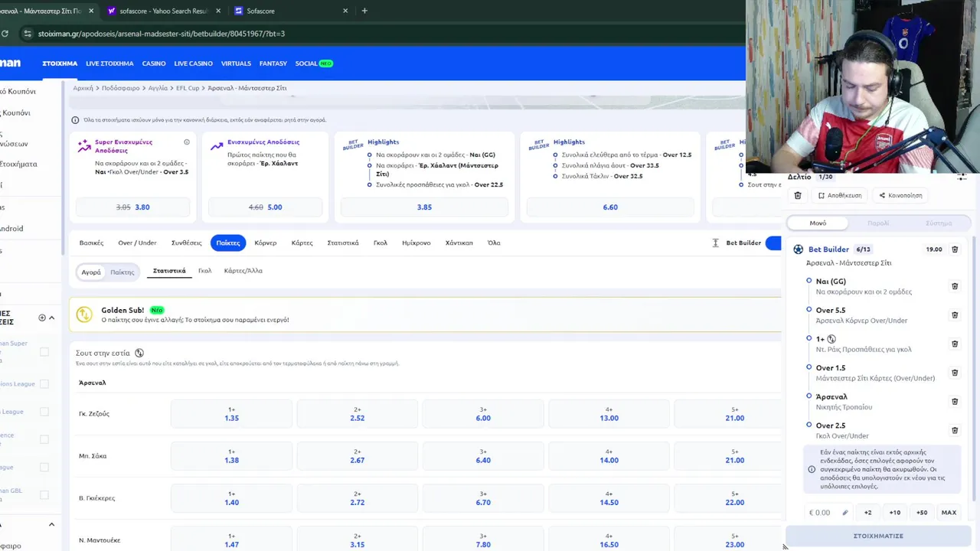Switch to the Παρολί betslip tab
This screenshot has height=551, width=980.
point(878,223)
